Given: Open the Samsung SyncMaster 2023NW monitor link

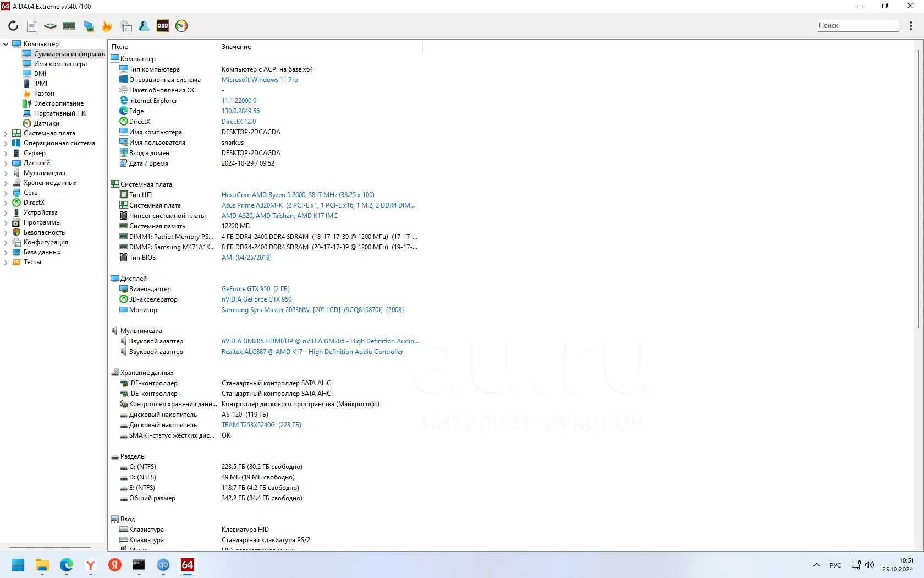Looking at the screenshot, I should point(312,310).
